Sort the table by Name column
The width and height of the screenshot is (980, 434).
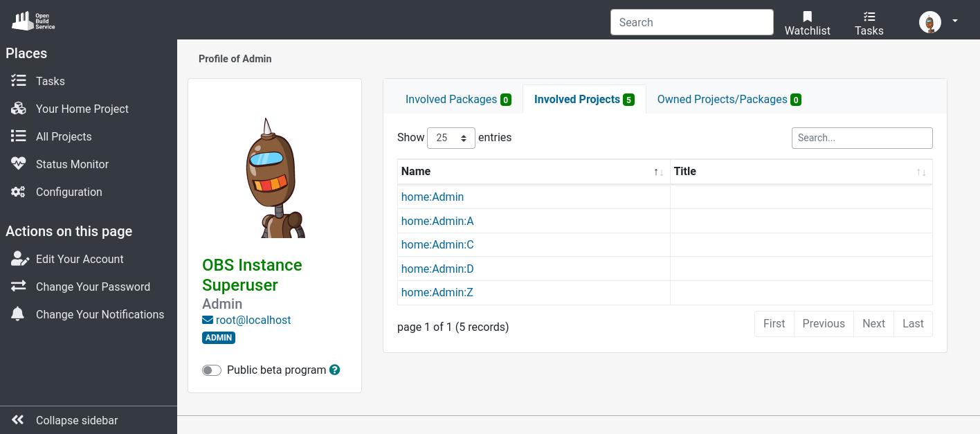click(533, 172)
